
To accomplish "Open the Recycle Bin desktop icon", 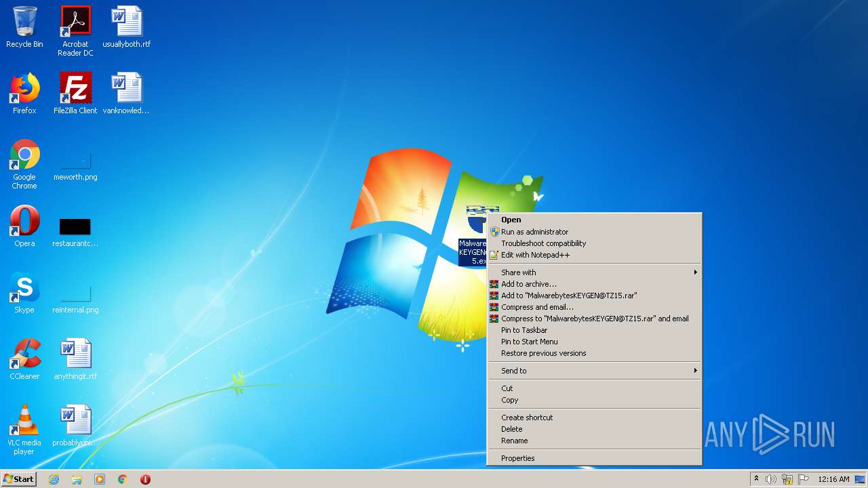I will 24,27.
